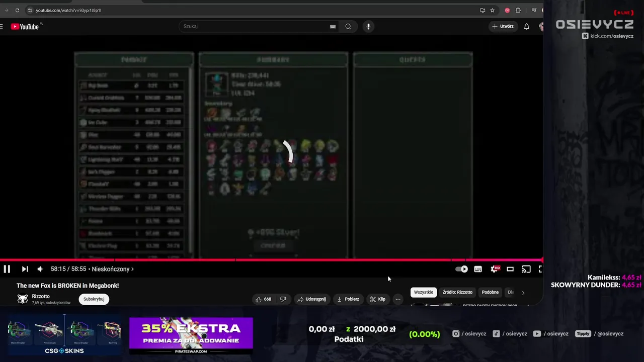Click the 0.00% goal percentage

click(x=425, y=334)
